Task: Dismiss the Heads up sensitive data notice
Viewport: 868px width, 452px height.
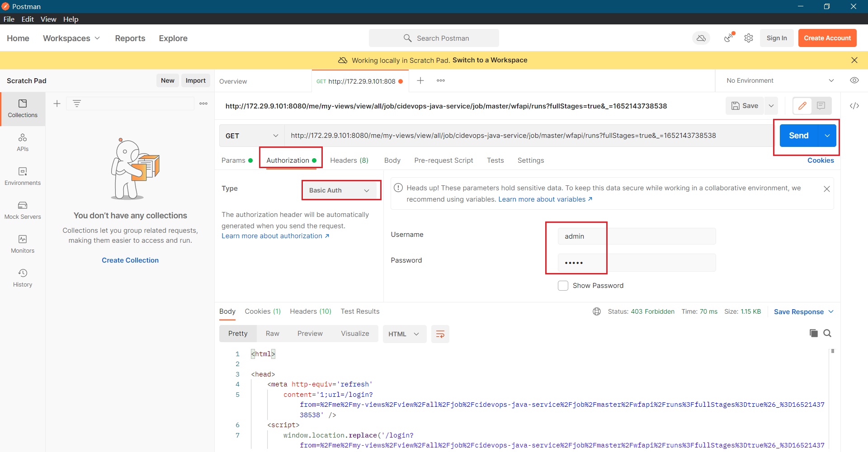Action: click(x=827, y=189)
